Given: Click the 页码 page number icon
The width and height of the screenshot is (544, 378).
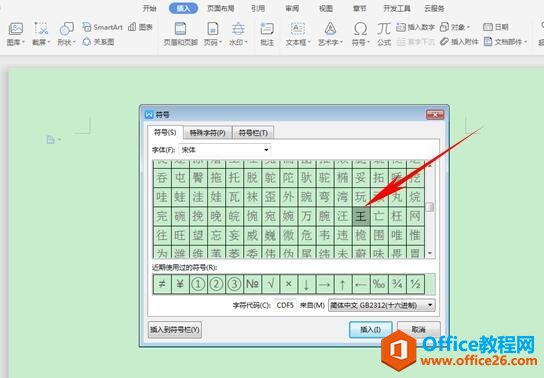Looking at the screenshot, I should tap(212, 29).
